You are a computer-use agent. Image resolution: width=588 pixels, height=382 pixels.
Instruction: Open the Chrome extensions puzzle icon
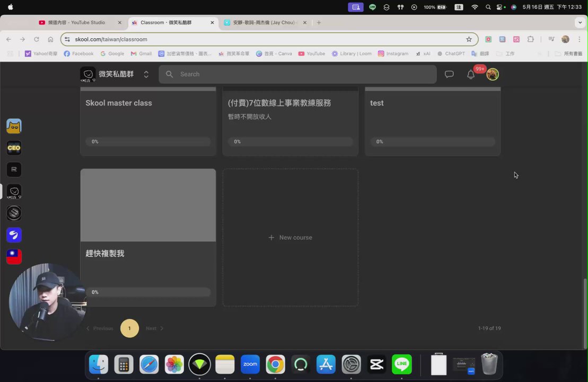[x=530, y=39]
